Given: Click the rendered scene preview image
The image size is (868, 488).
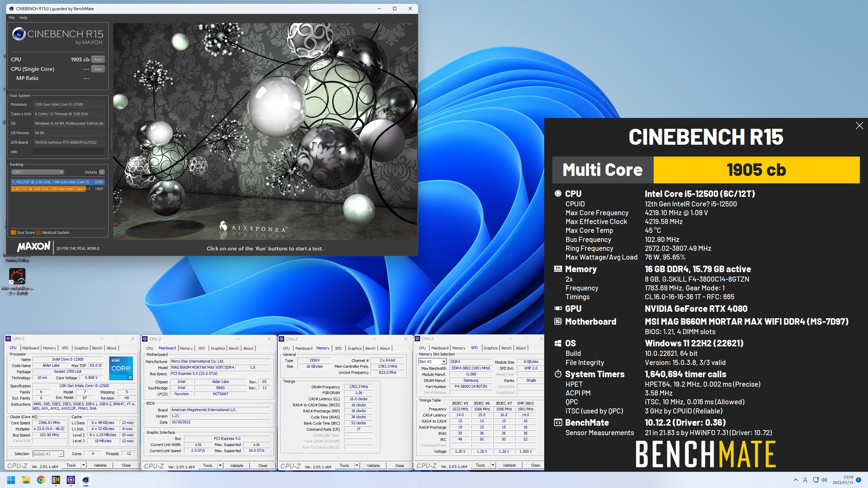Looking at the screenshot, I should point(265,131).
